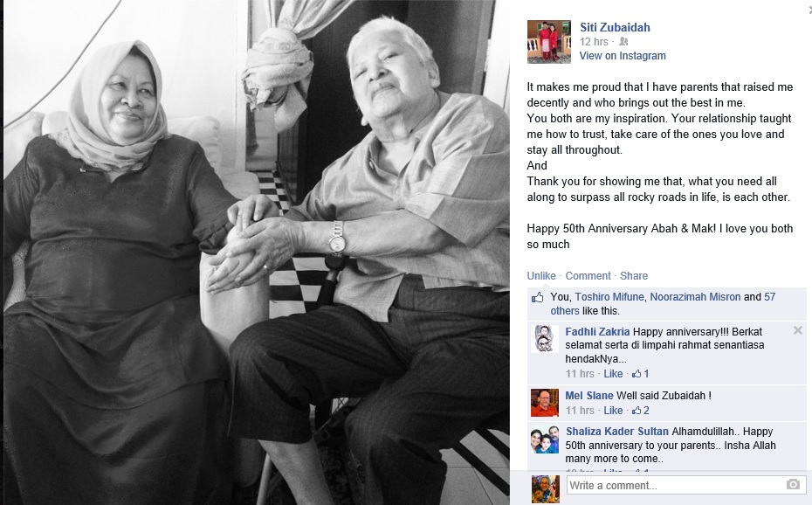Open View on Instagram link
812x505 pixels.
coord(623,56)
